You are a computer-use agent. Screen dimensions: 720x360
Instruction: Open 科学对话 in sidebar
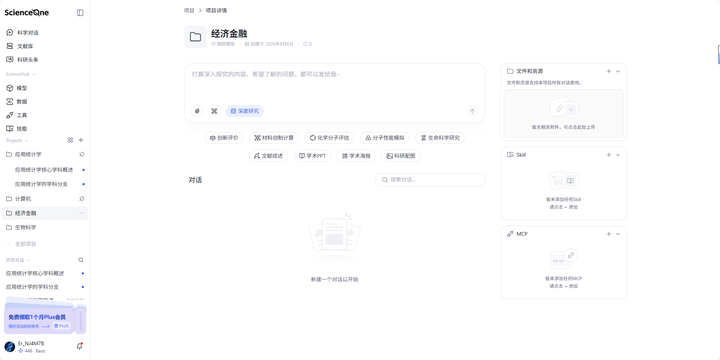click(28, 33)
